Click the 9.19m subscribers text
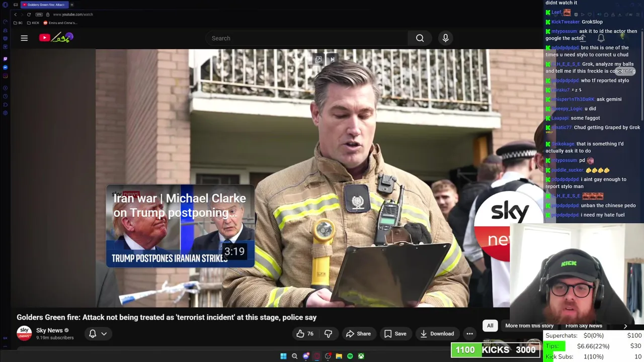The image size is (644, 362). point(55,338)
